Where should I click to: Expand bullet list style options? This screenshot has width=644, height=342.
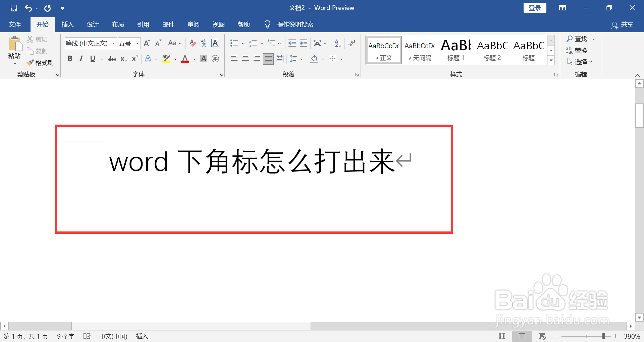point(243,44)
